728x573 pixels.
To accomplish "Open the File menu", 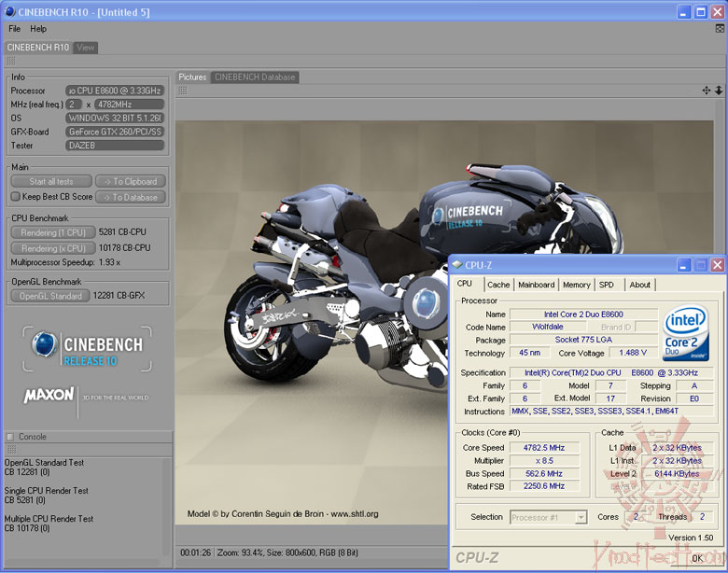I will [15, 29].
